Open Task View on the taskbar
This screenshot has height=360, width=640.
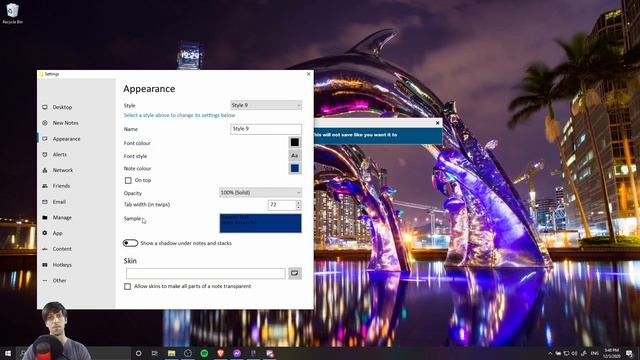click(x=155, y=353)
